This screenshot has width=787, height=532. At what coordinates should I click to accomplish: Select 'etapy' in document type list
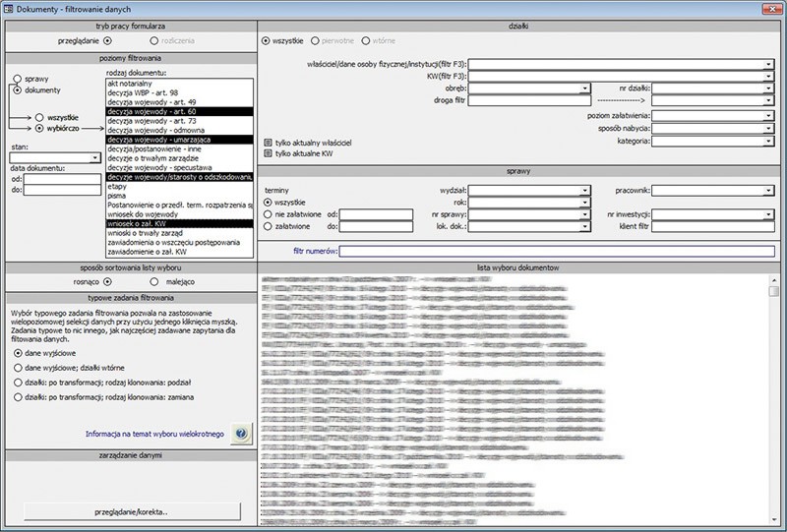pyautogui.click(x=180, y=186)
